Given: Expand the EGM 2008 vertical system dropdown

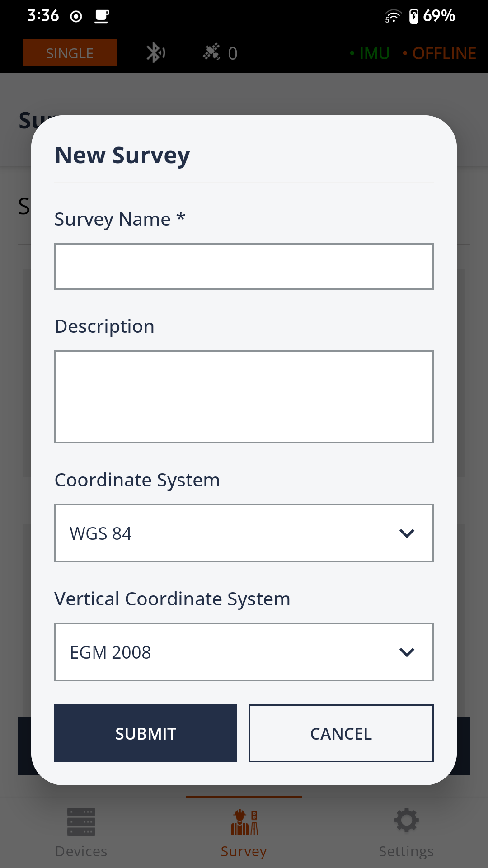Looking at the screenshot, I should 244,652.
